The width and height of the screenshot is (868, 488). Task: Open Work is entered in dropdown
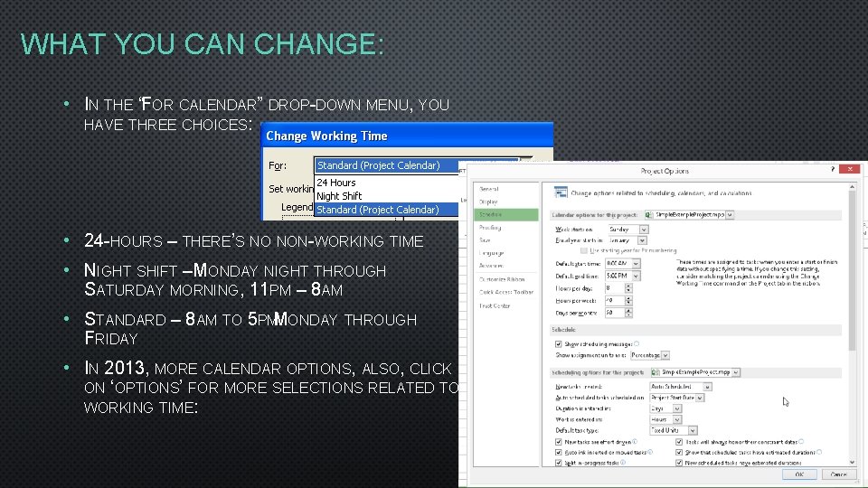(x=676, y=419)
